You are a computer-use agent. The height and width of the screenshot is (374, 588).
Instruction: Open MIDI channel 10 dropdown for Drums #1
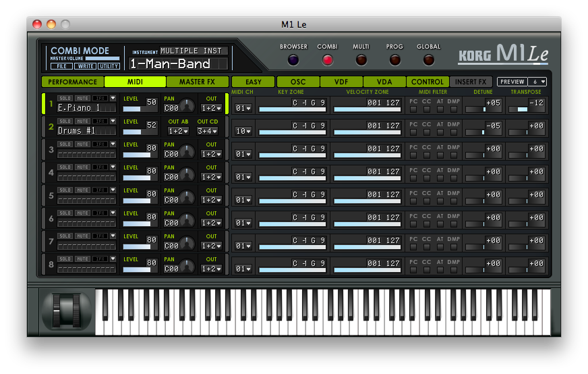click(243, 131)
